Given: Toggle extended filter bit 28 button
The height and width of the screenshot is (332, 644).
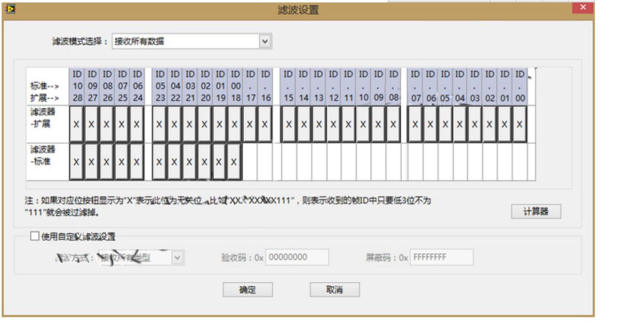Looking at the screenshot, I should coord(77,124).
